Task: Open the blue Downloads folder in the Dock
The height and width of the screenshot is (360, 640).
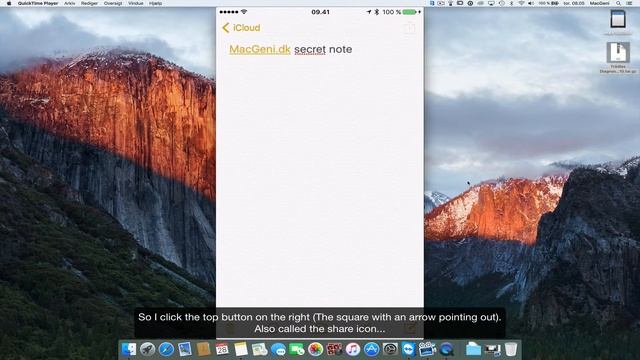Action: click(473, 349)
